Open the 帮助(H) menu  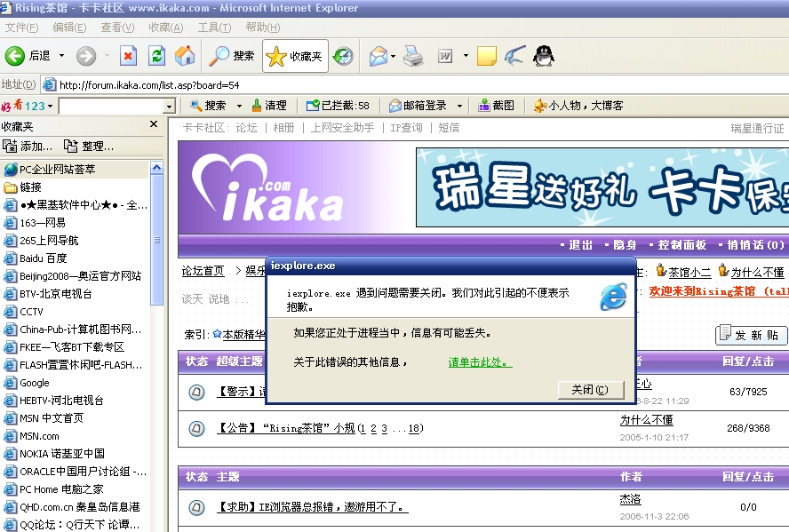(x=263, y=28)
